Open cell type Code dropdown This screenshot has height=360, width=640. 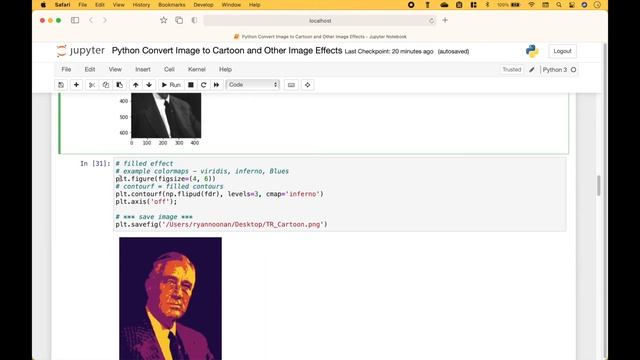point(253,85)
